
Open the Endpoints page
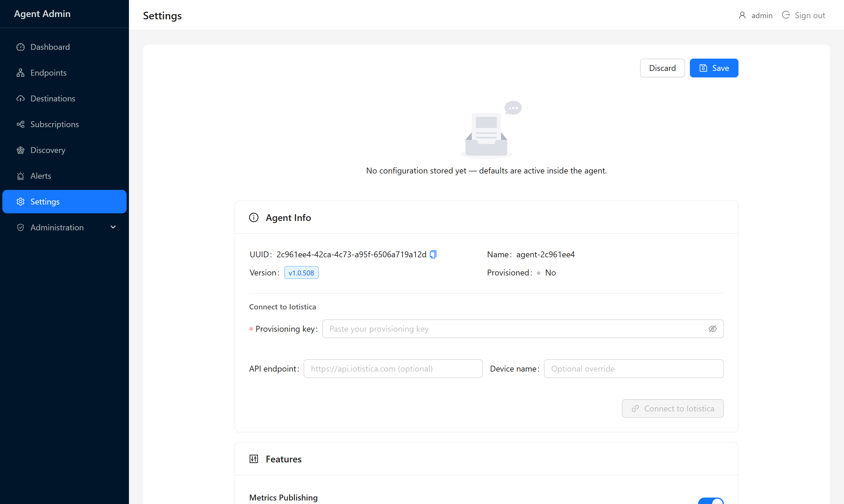64,73
